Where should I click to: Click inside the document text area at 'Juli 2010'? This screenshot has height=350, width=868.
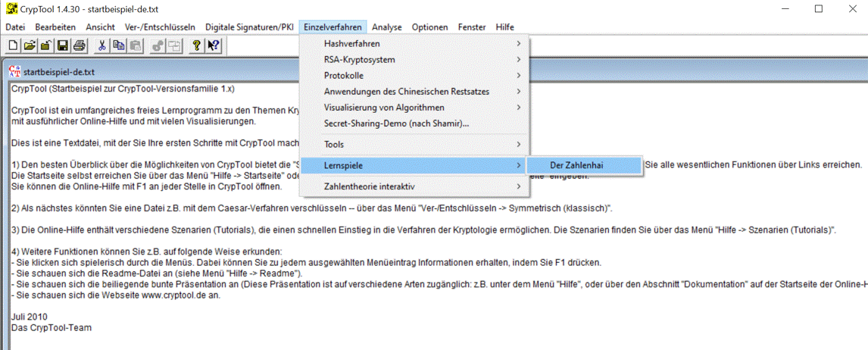(x=30, y=317)
